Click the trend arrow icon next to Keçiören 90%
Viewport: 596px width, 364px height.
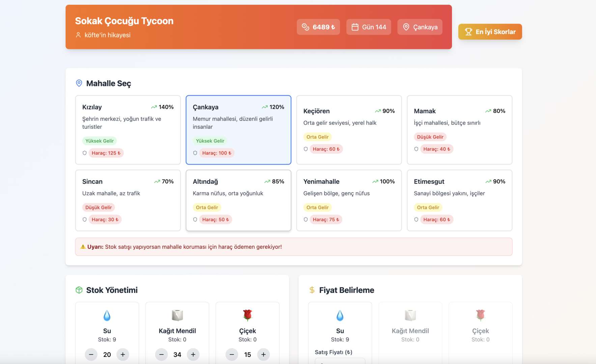tap(377, 111)
